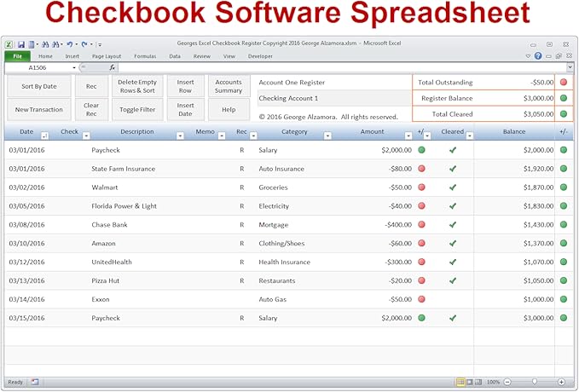
Task: Open the Date column filter dropdown
Action: point(44,135)
